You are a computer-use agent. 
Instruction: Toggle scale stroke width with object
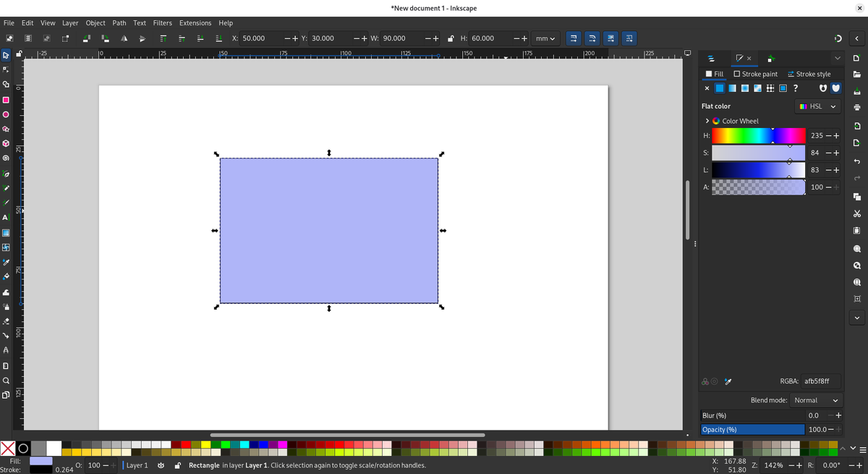click(574, 38)
